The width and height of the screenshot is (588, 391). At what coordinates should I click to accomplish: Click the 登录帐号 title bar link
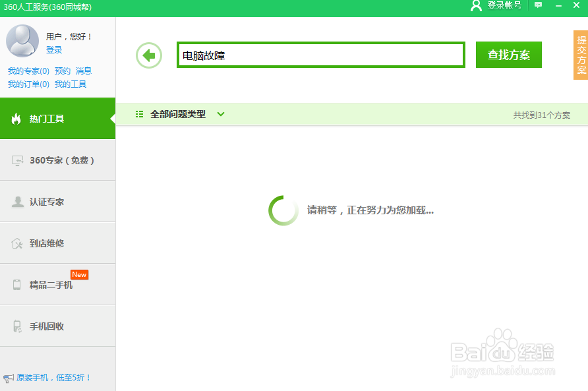click(504, 5)
